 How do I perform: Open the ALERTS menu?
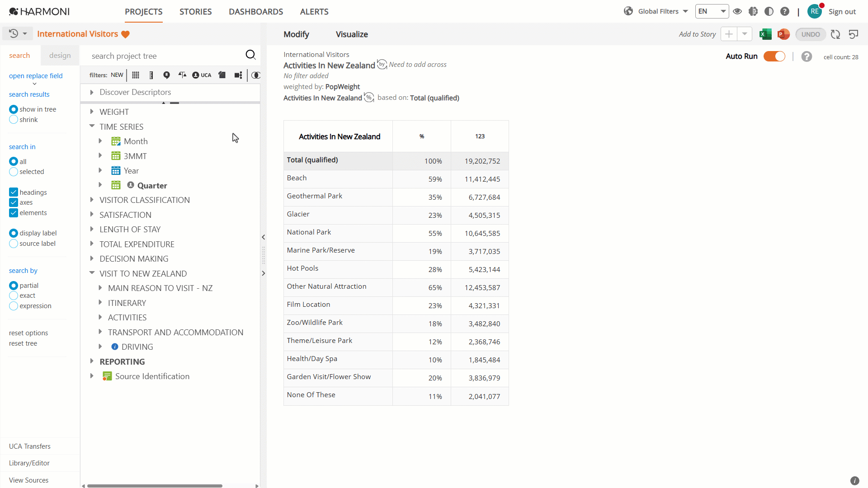(x=314, y=12)
